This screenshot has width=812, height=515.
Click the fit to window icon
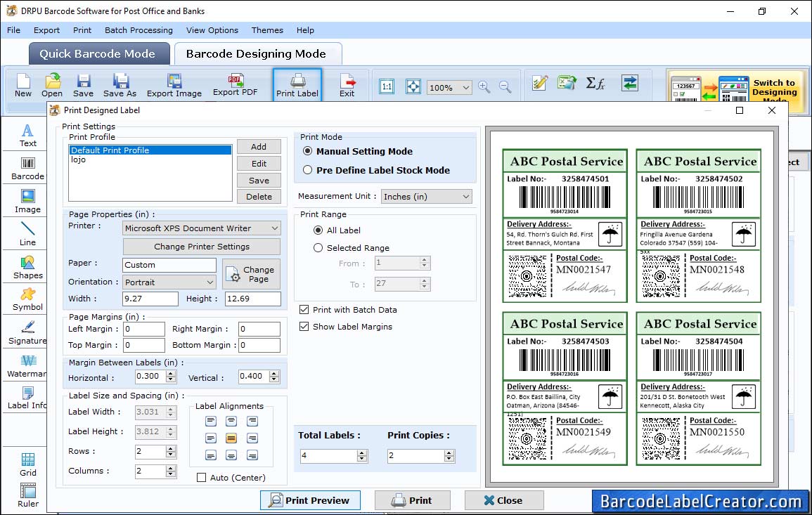[x=413, y=86]
